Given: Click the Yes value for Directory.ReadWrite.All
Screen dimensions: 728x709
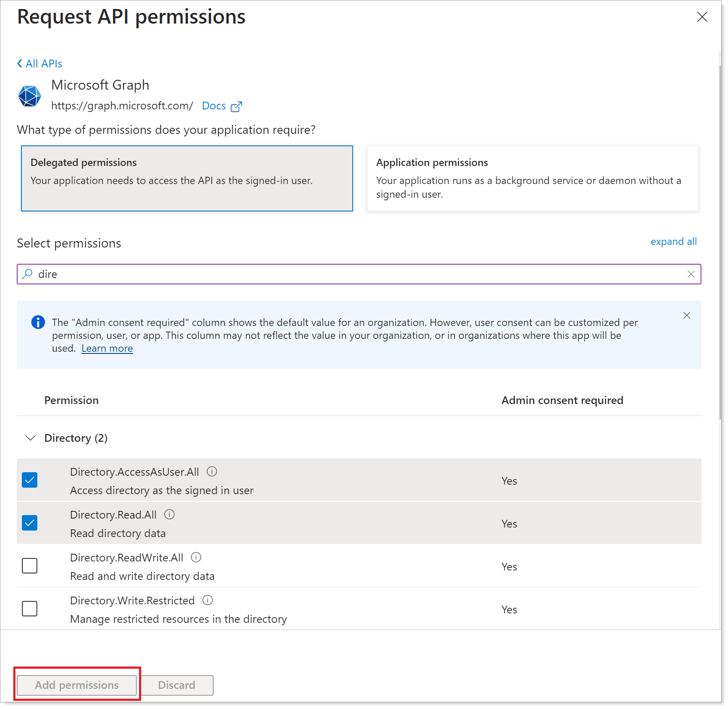Looking at the screenshot, I should [509, 567].
